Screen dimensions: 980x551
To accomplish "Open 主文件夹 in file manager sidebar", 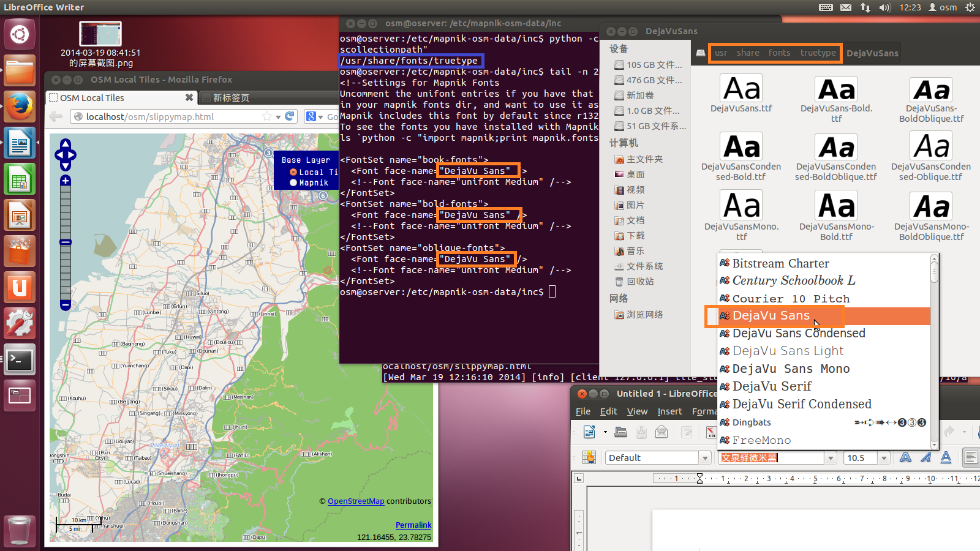I will [644, 159].
